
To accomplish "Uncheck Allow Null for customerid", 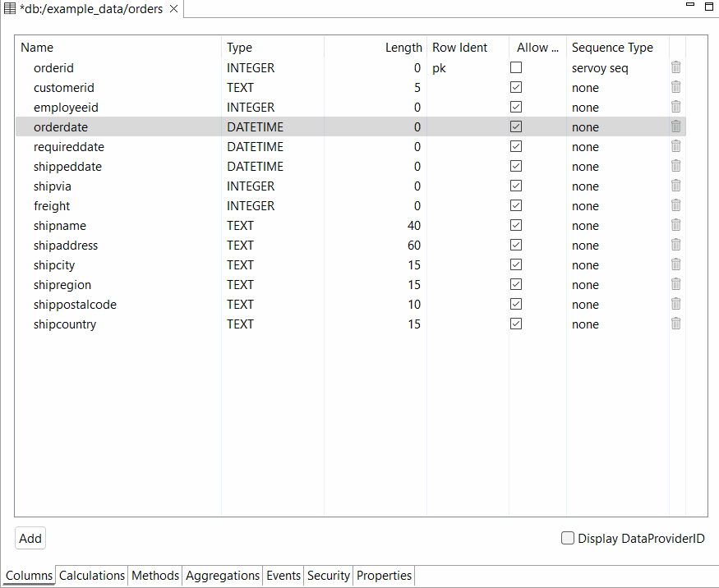I will point(516,87).
